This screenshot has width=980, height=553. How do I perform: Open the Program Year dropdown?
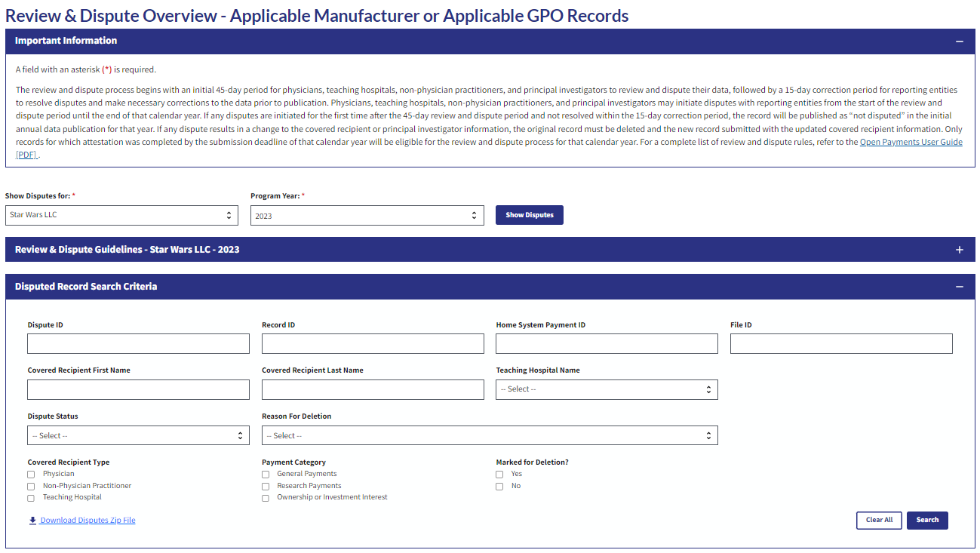point(367,216)
